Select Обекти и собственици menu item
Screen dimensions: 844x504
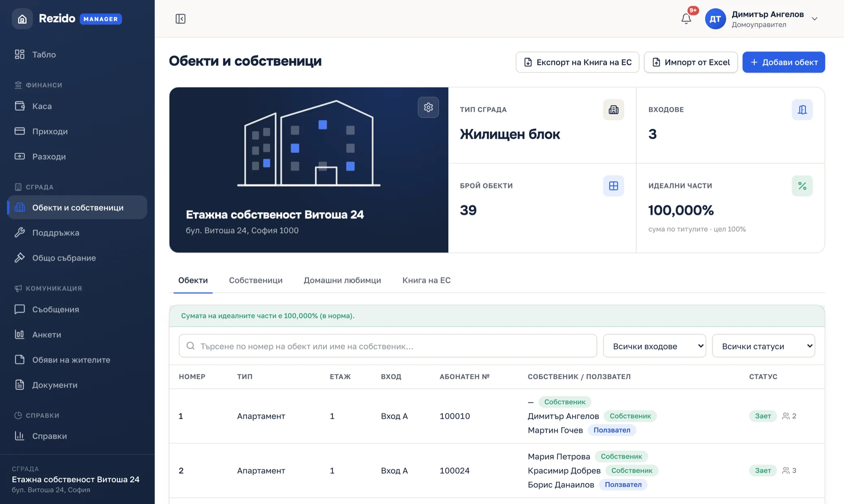[x=77, y=208]
